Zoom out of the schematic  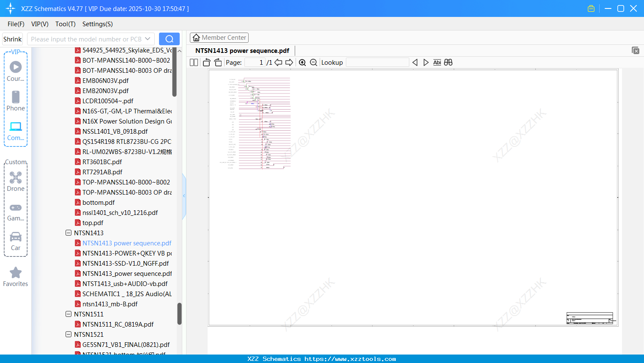[313, 63]
